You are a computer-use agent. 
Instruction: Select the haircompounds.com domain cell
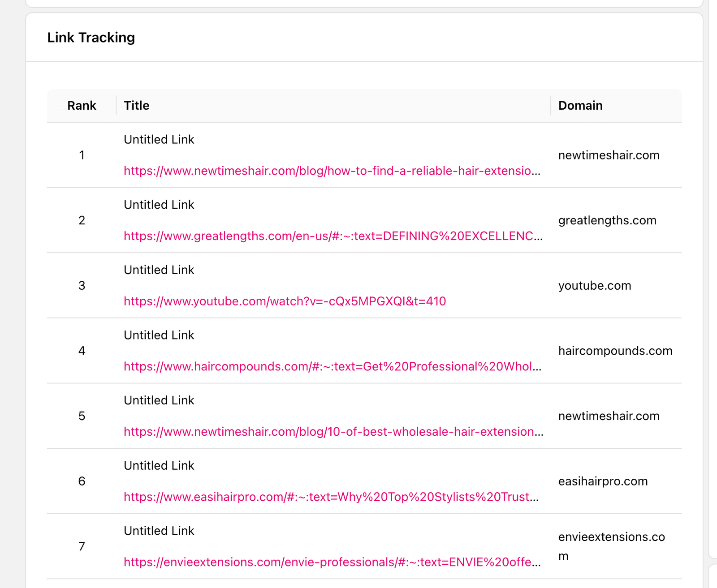[615, 351]
